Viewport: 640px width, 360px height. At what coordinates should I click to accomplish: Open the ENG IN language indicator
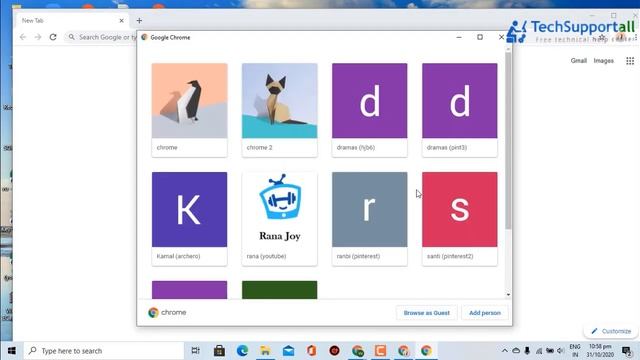point(575,351)
